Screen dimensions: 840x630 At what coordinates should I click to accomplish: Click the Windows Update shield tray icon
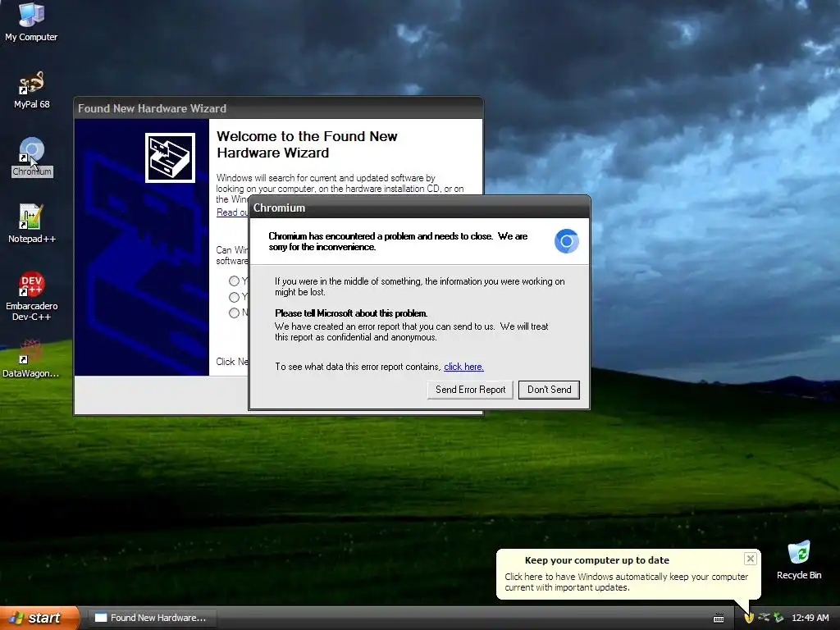pos(749,618)
